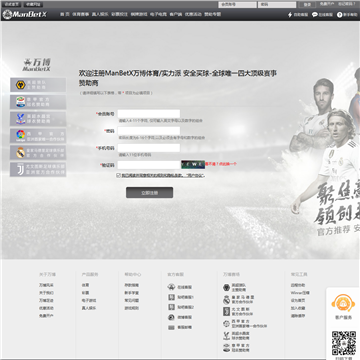The height and width of the screenshot is (360, 360).
Task: Click the footer Wolves sponsorship icon
Action: point(227,287)
